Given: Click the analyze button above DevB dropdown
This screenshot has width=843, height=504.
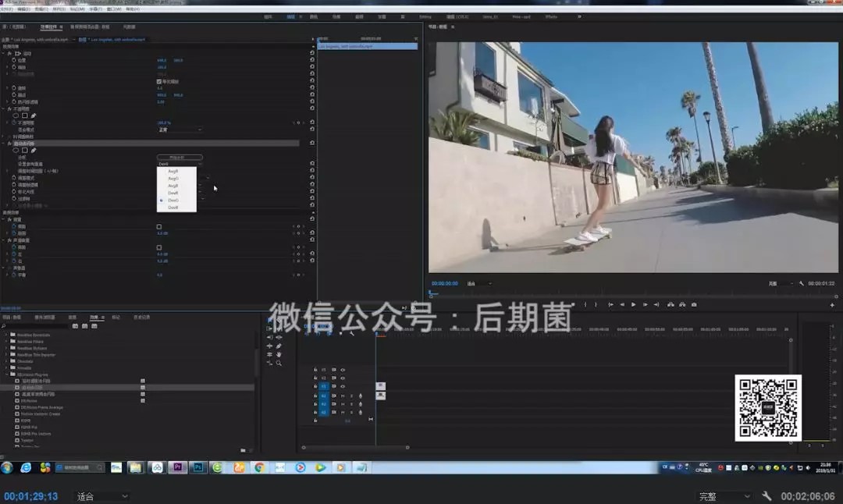Looking at the screenshot, I should click(180, 158).
